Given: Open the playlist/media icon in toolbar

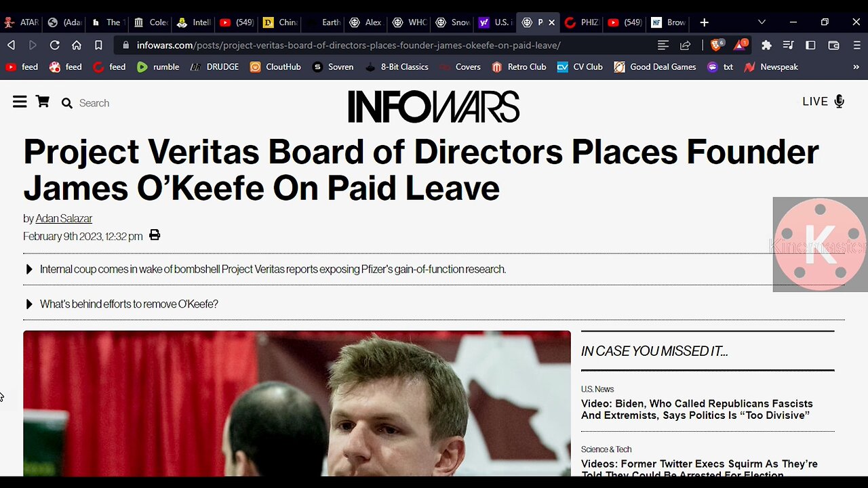Looking at the screenshot, I should tap(788, 45).
